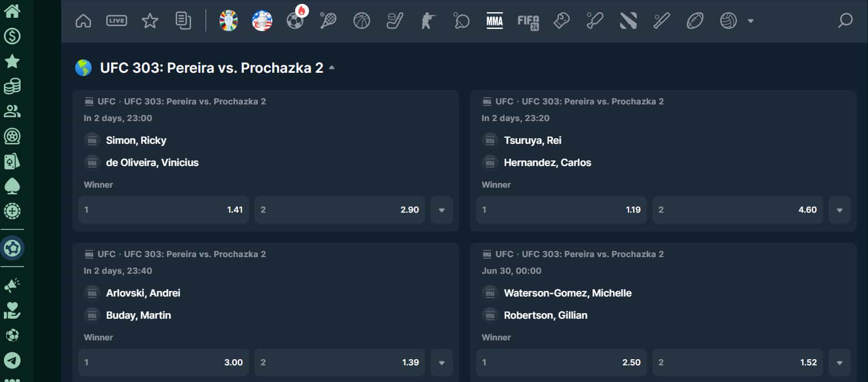Select the tennis racket sport icon
The width and height of the screenshot is (868, 382).
[328, 21]
